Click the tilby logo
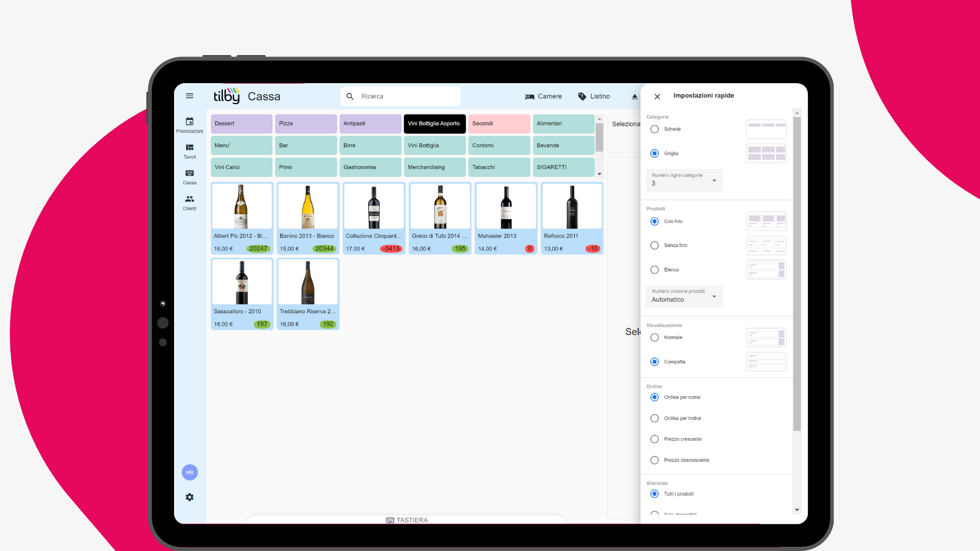Viewport: 980px width, 551px height. point(227,95)
